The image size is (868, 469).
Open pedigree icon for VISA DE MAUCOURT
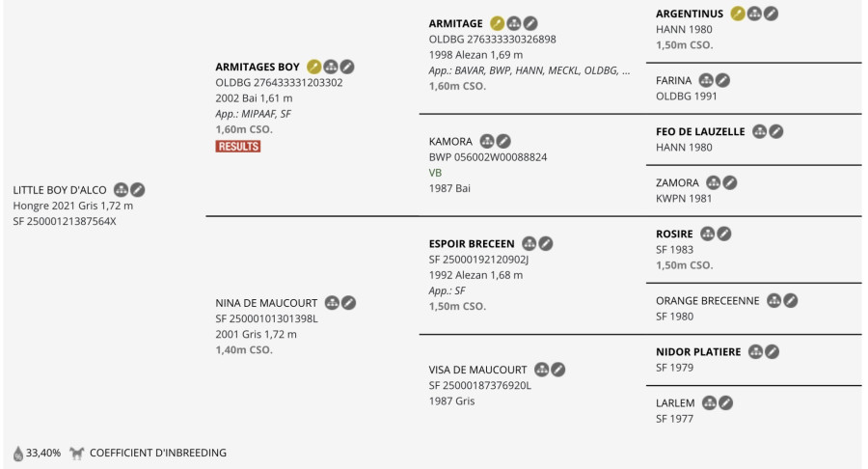pos(542,370)
